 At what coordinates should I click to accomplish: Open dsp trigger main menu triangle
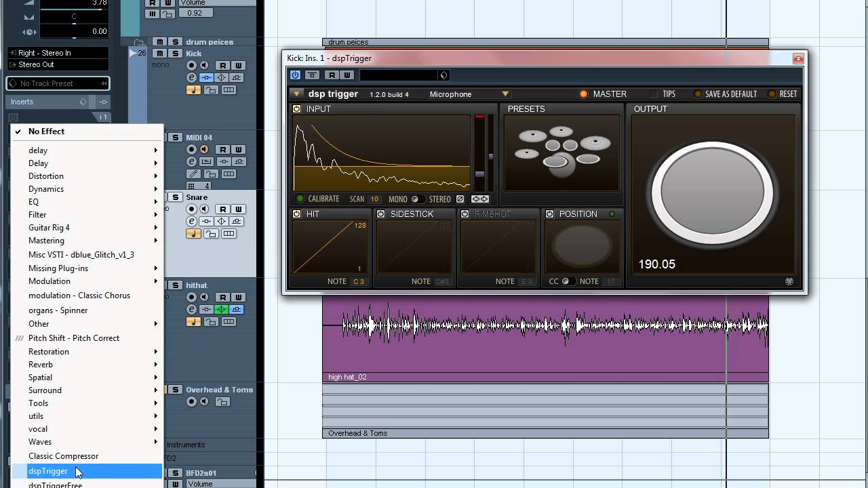tap(297, 94)
